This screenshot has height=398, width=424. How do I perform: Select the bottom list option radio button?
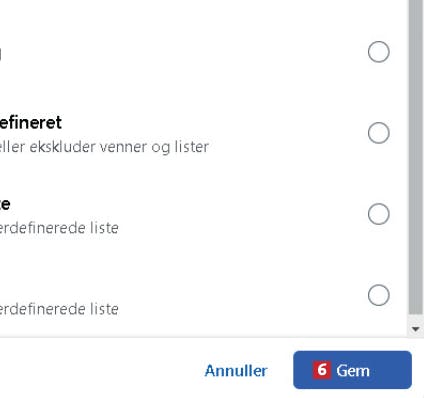(379, 295)
